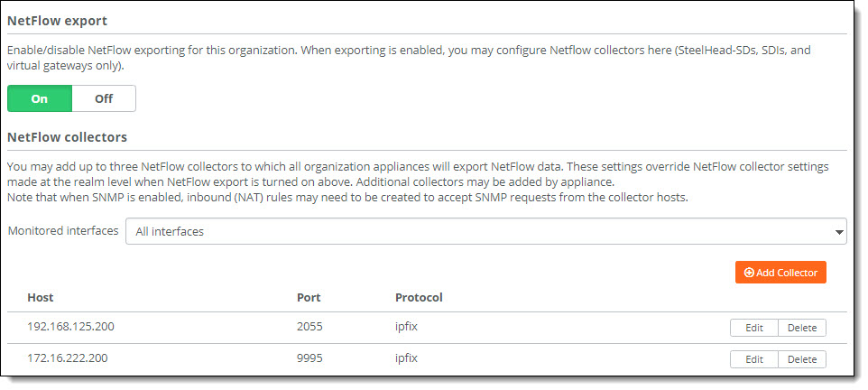Click the port value 2055

tap(309, 326)
